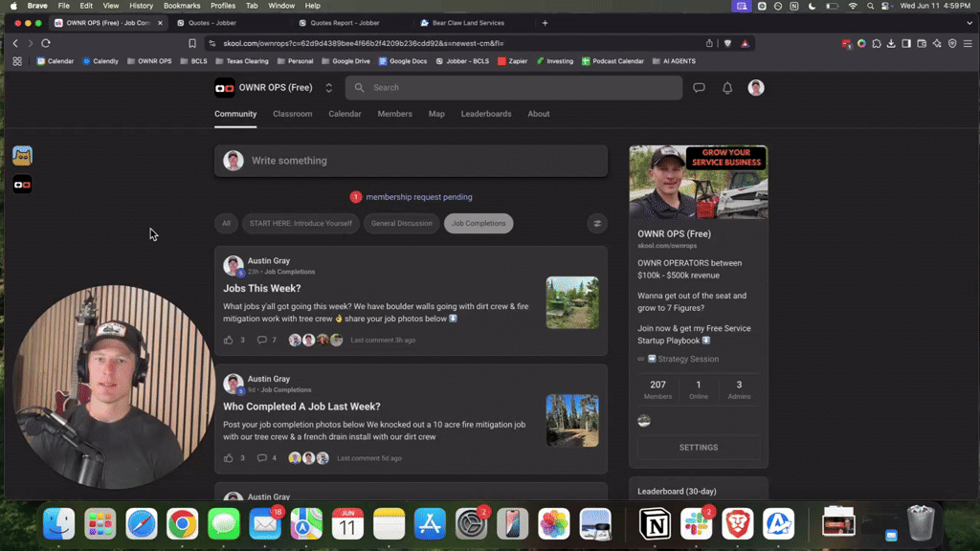
Task: Open the profile avatar menu
Action: coord(756,87)
